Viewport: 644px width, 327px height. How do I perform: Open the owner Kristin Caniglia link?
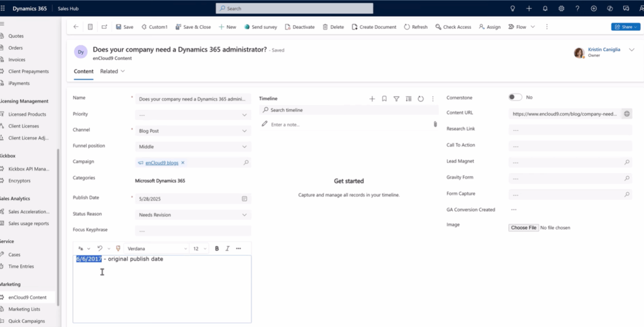[x=604, y=49]
